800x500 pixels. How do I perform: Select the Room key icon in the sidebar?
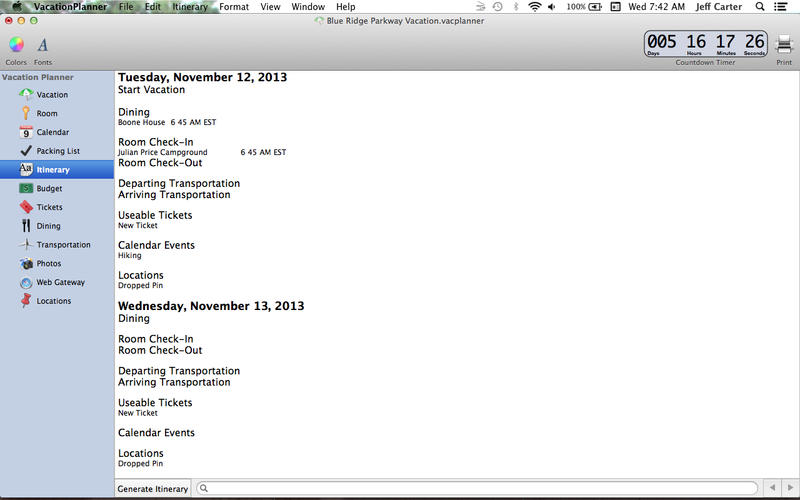coord(26,113)
